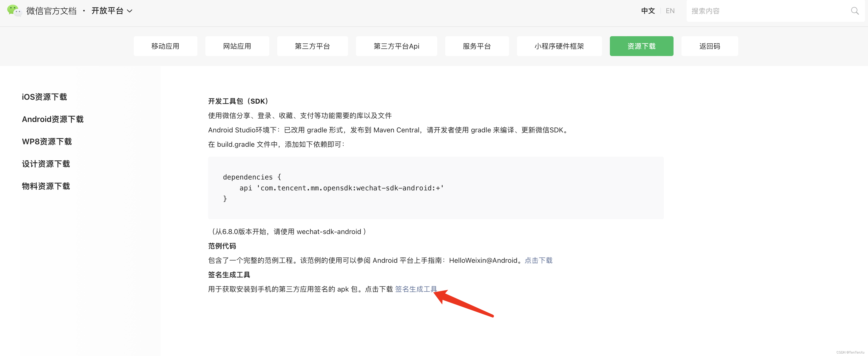The height and width of the screenshot is (356, 868).
Task: Click the 使用微信分享、登录 description line
Action: (300, 116)
